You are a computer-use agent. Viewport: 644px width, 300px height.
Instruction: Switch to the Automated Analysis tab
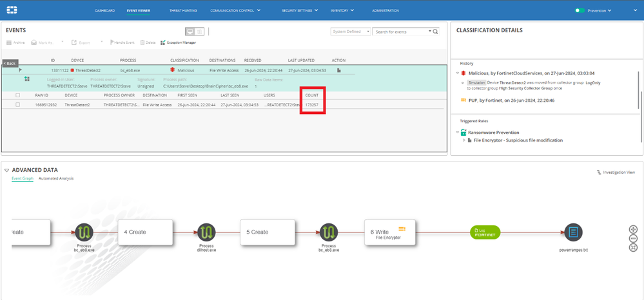[x=56, y=178]
